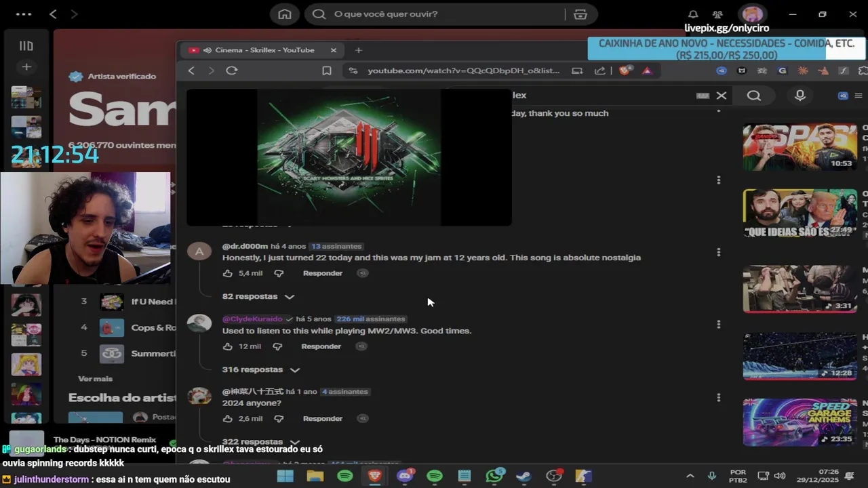Open Steam from the taskbar
The image size is (868, 488).
coord(524,476)
